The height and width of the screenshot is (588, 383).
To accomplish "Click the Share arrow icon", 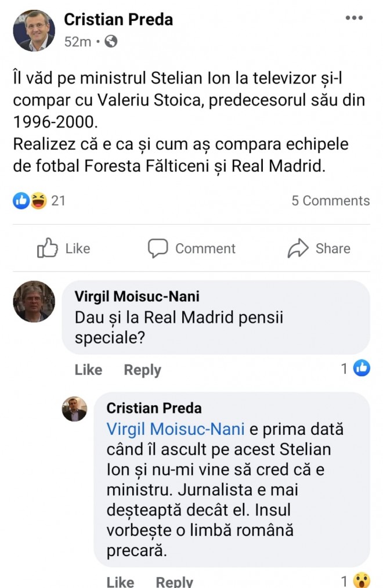I will [x=298, y=248].
